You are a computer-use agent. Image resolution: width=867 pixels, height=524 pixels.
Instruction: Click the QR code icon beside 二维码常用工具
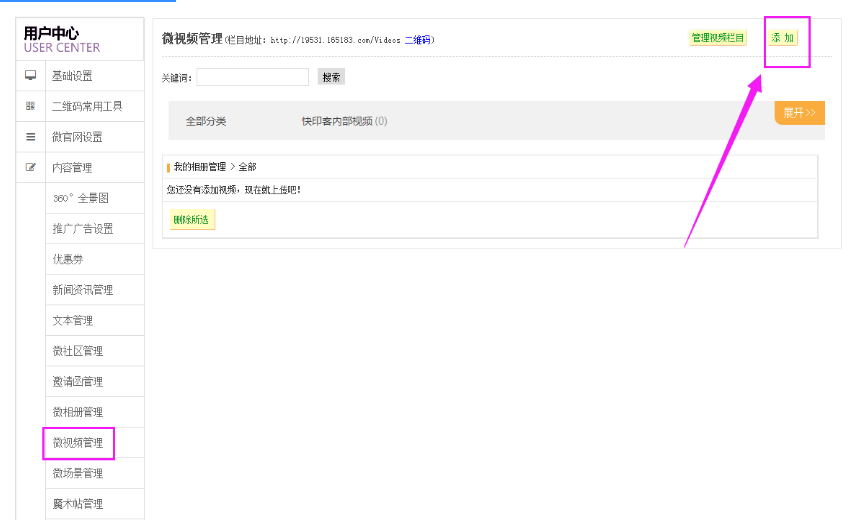point(30,106)
